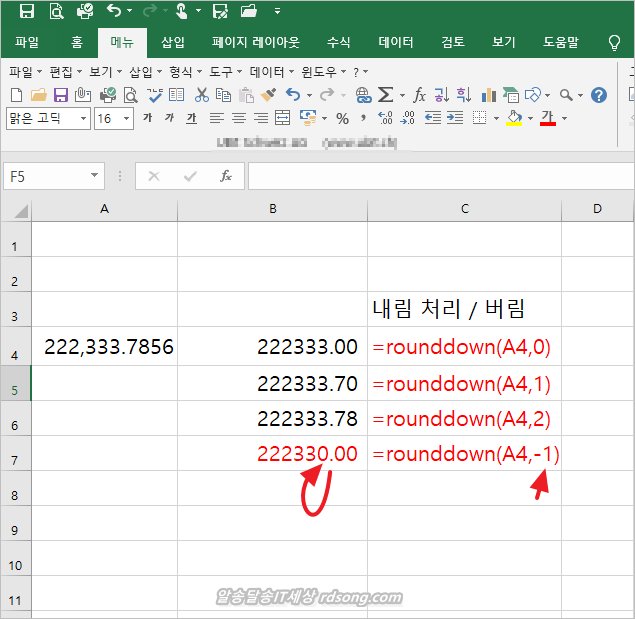635x619 pixels.
Task: Toggle underline formatting button
Action: click(x=191, y=118)
